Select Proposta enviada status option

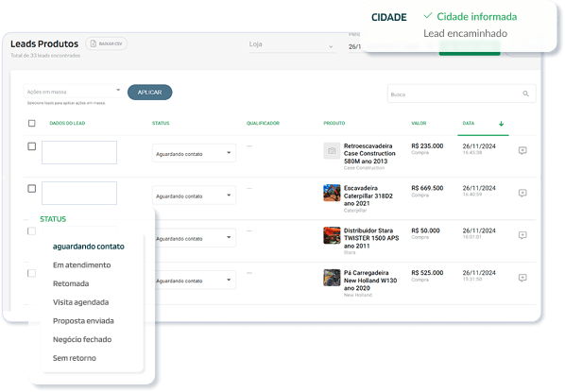click(83, 321)
